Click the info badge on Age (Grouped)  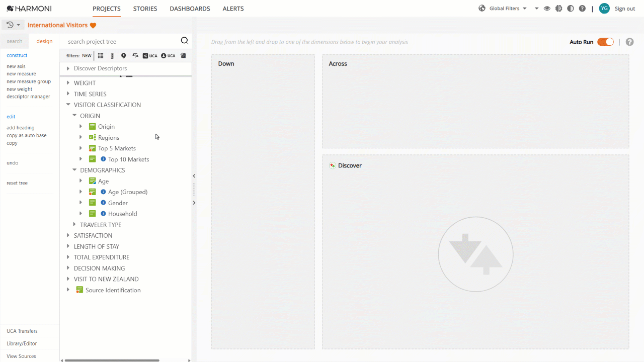point(103,192)
